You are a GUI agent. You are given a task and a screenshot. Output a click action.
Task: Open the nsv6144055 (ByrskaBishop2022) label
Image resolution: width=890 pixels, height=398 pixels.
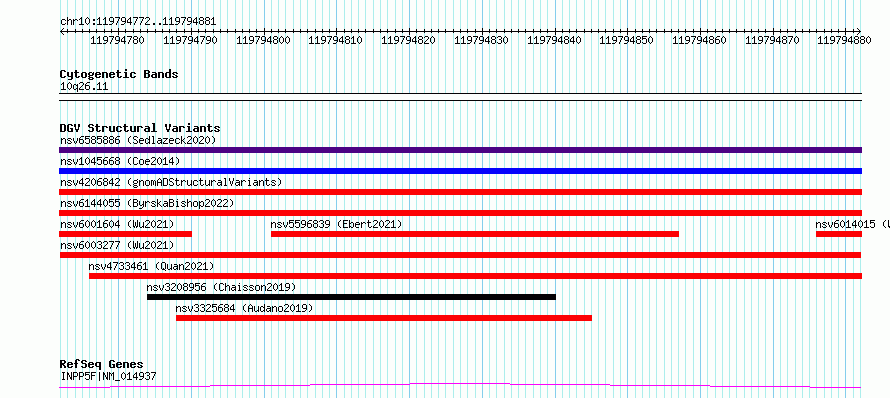147,203
